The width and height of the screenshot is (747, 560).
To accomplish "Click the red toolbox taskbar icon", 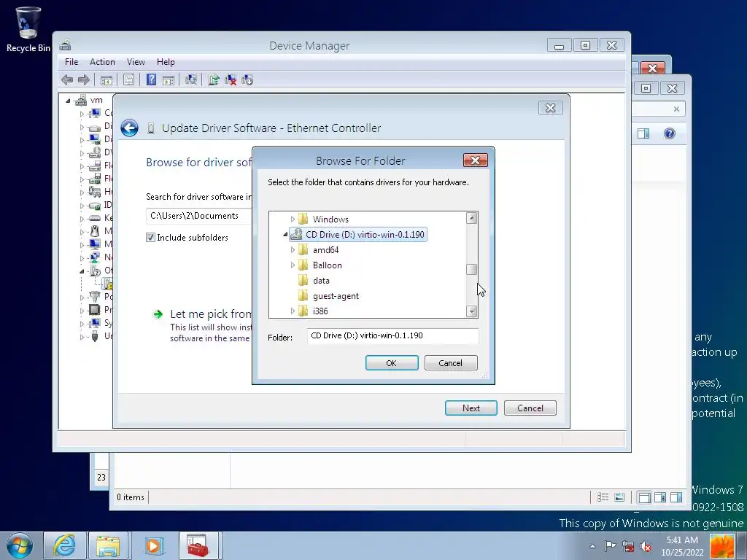I will (x=198, y=545).
